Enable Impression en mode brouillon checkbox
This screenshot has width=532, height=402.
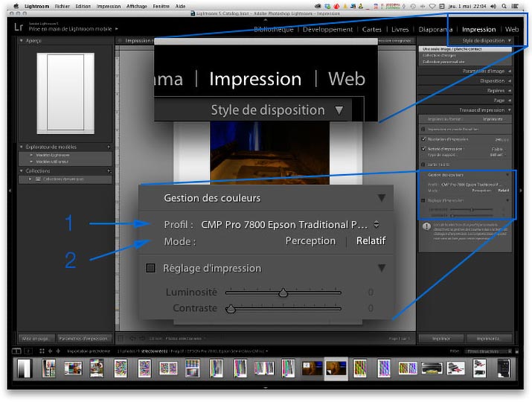pyautogui.click(x=423, y=129)
